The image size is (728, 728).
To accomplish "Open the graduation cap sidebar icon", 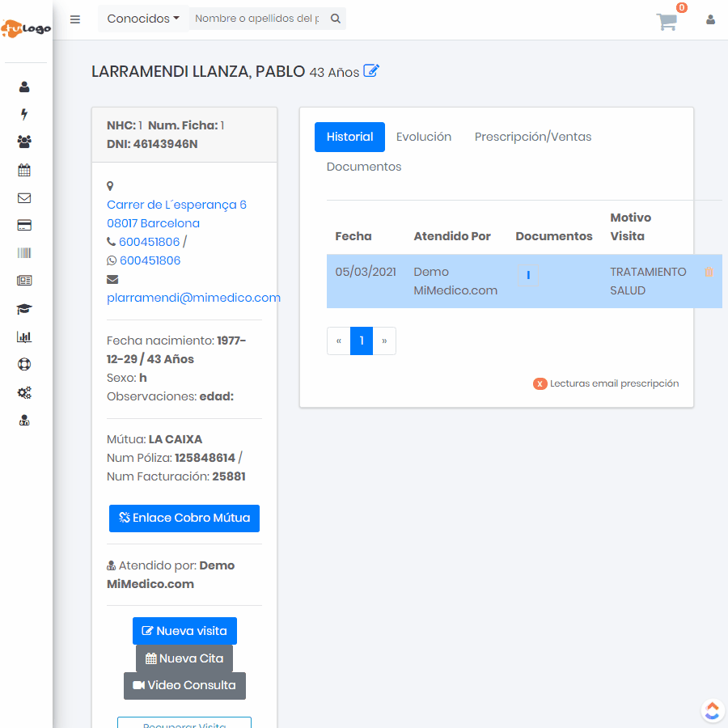I will 24,309.
